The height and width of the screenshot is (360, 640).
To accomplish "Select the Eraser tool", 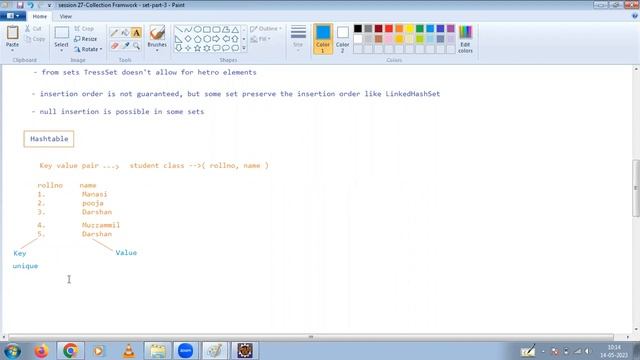I will [x=114, y=46].
